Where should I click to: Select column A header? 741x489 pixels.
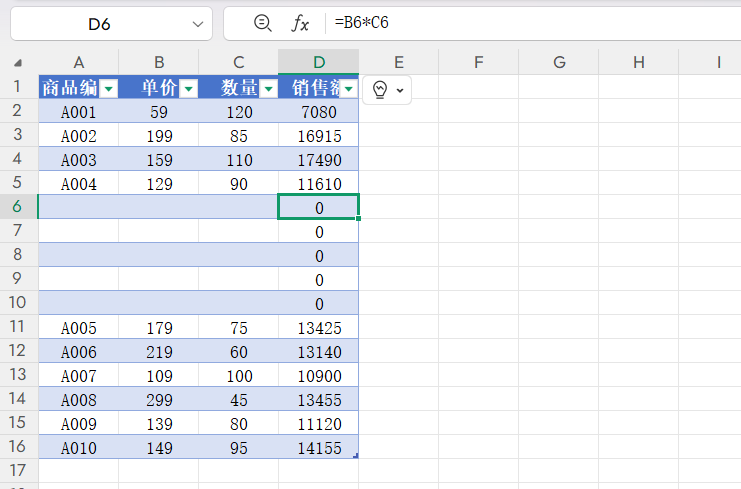(x=78, y=62)
